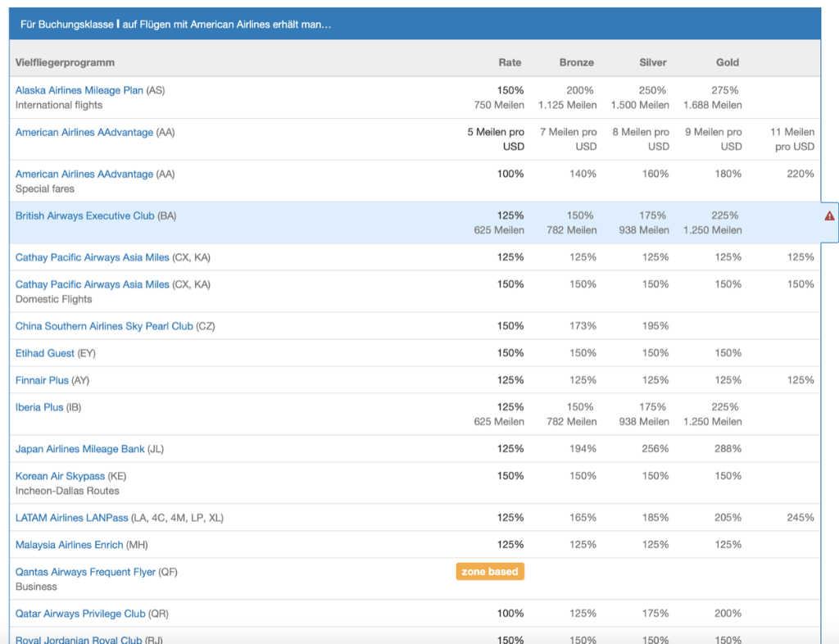This screenshot has width=839, height=644.
Task: View LATAM Airlines LANPass program
Action: [x=72, y=518]
